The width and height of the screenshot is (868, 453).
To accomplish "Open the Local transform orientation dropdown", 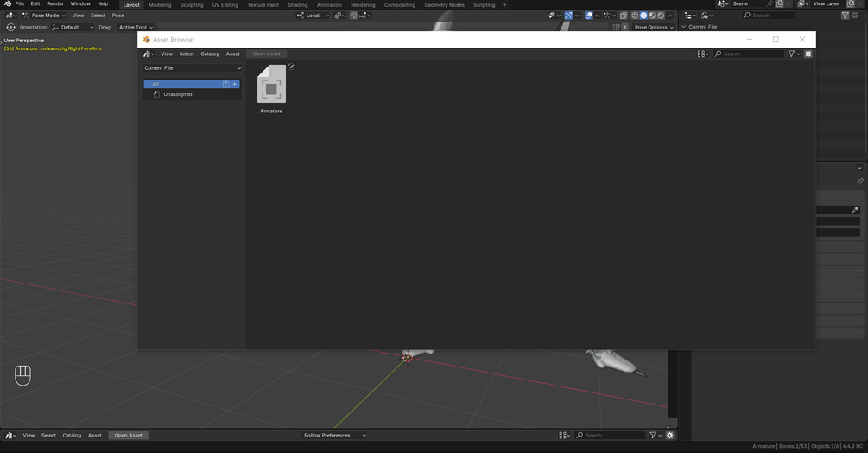I will (x=313, y=16).
